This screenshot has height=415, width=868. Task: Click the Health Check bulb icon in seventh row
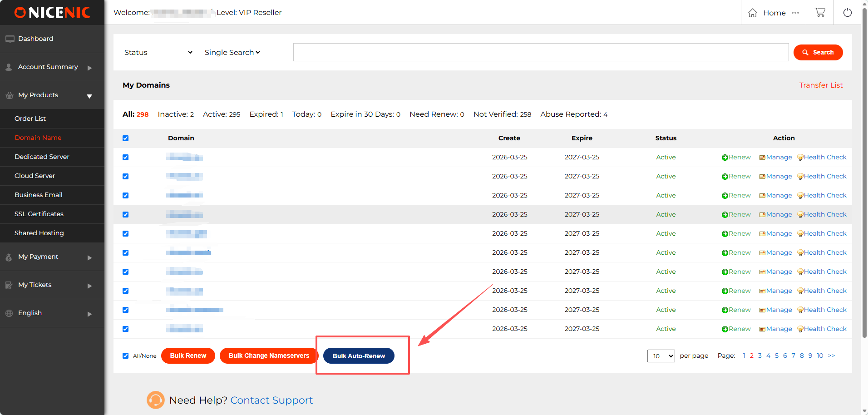(800, 272)
